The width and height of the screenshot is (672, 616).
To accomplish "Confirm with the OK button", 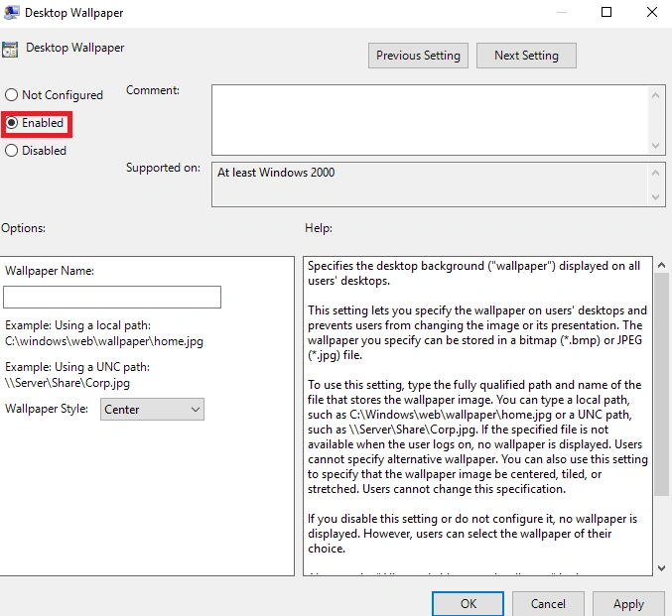I will (468, 603).
